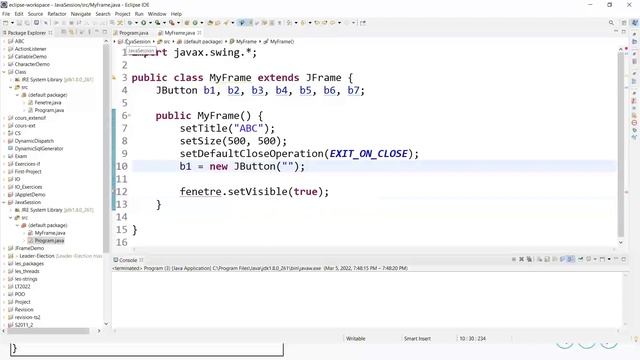Open the dropdown arrow next to the Run button
640x360 pixels.
pyautogui.click(x=150, y=23)
